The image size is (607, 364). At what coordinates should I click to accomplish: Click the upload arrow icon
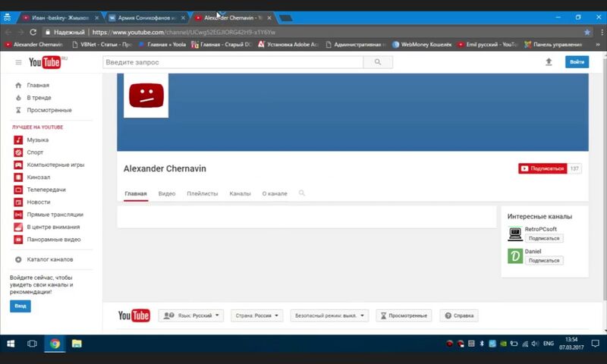tap(549, 62)
